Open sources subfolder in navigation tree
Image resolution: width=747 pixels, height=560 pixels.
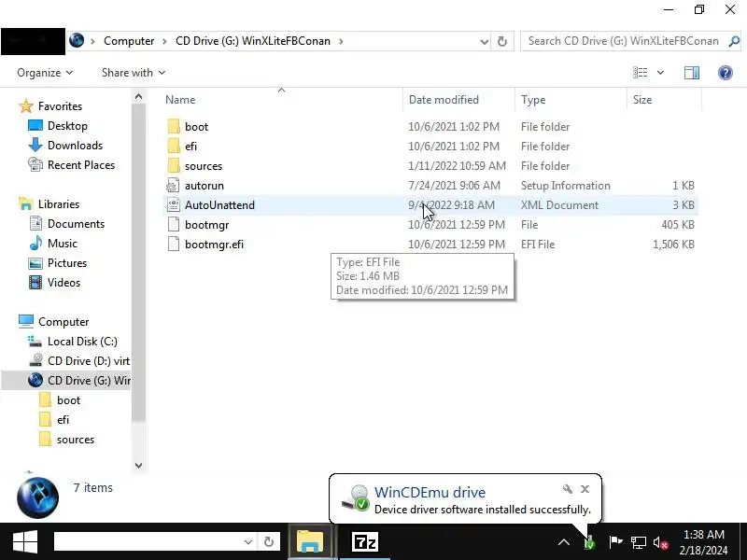[x=76, y=440]
